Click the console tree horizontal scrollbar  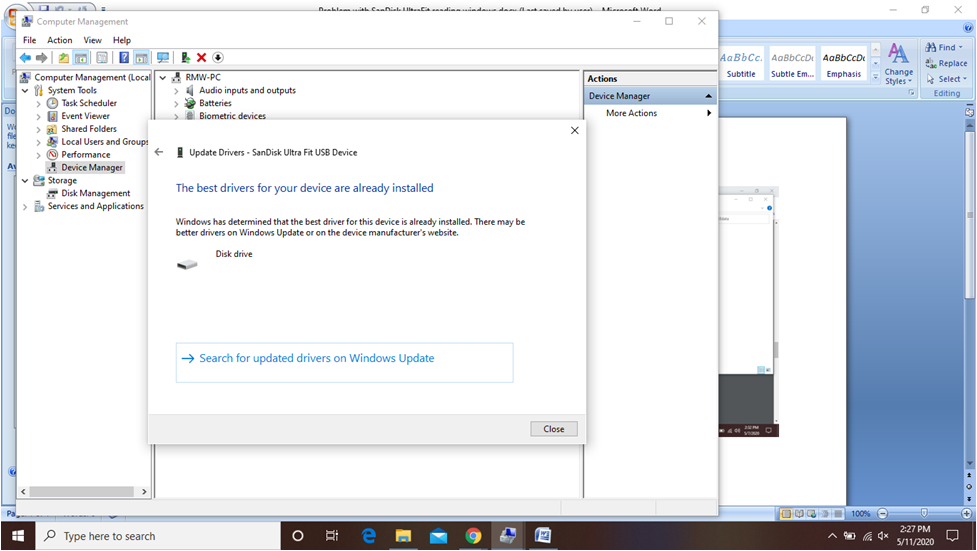click(82, 491)
